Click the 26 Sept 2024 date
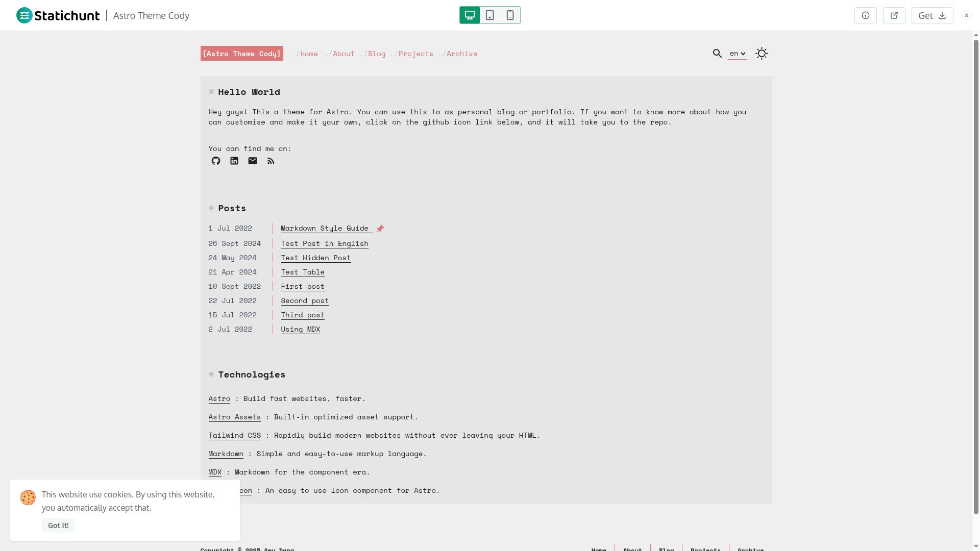 [x=235, y=244]
